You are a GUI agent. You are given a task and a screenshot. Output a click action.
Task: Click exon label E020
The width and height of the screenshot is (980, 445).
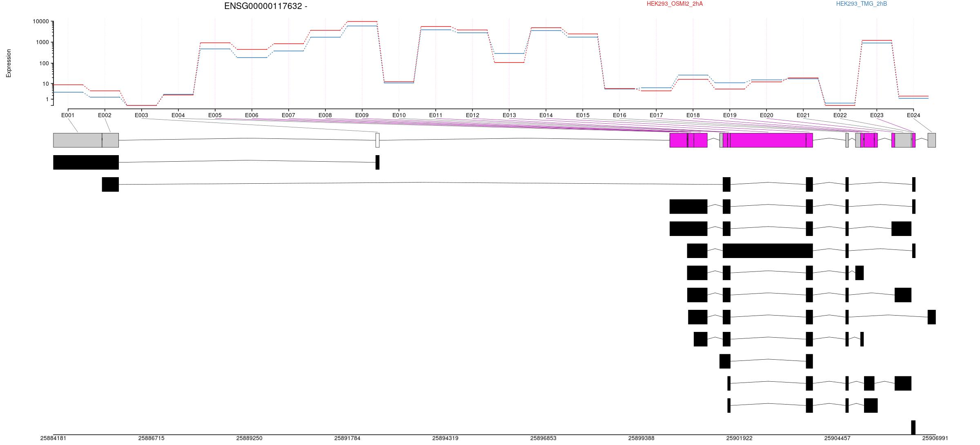[766, 116]
